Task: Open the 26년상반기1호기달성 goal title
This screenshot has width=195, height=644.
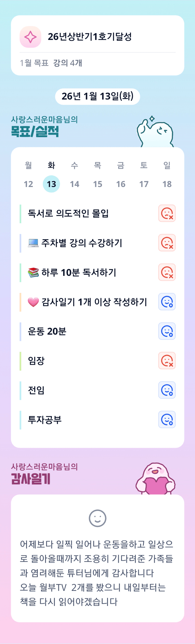Action: coord(90,37)
